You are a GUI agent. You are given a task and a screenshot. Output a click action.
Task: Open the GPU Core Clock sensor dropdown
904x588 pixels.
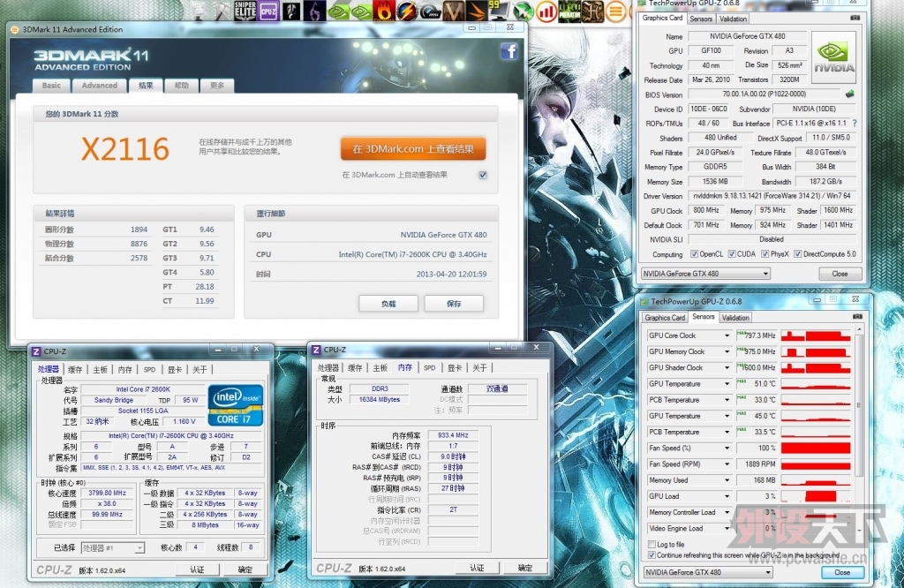(727, 335)
